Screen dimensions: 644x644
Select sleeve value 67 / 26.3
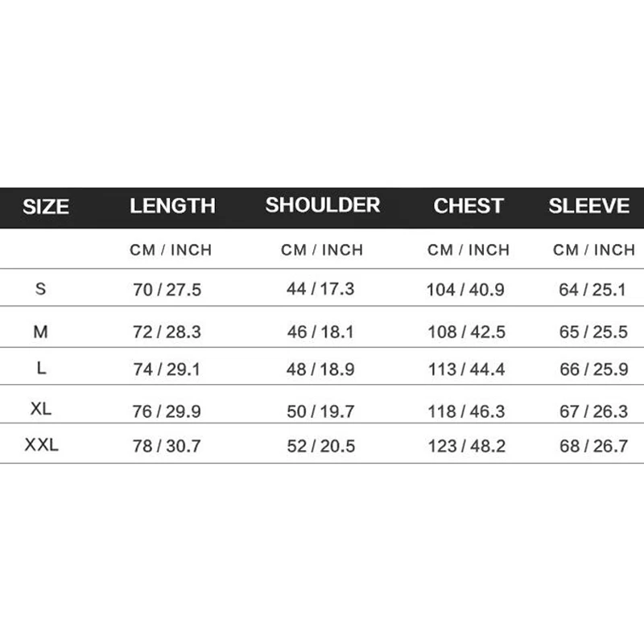click(593, 411)
